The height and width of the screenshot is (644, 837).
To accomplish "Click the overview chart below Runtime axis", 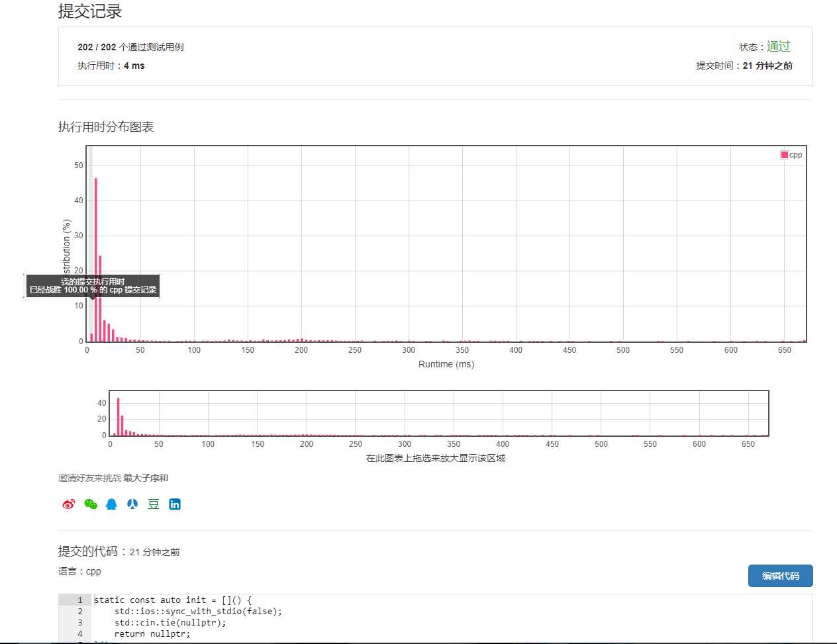I will [438, 414].
